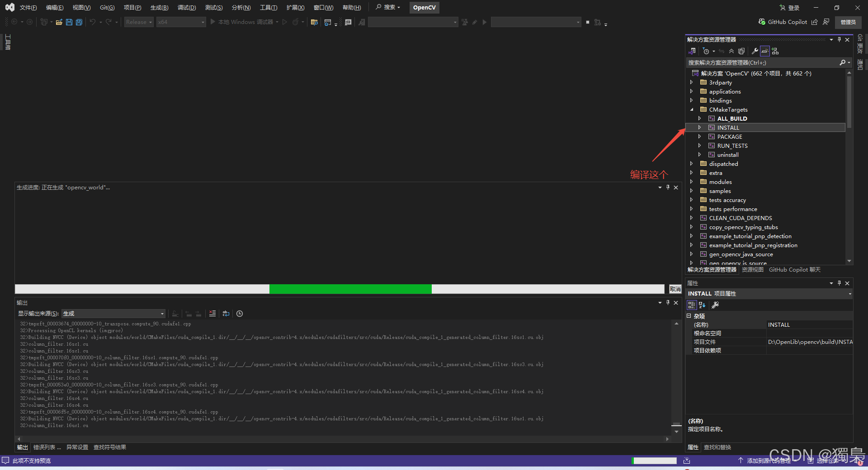Click the nested hierarchy view icon

pyautogui.click(x=775, y=51)
